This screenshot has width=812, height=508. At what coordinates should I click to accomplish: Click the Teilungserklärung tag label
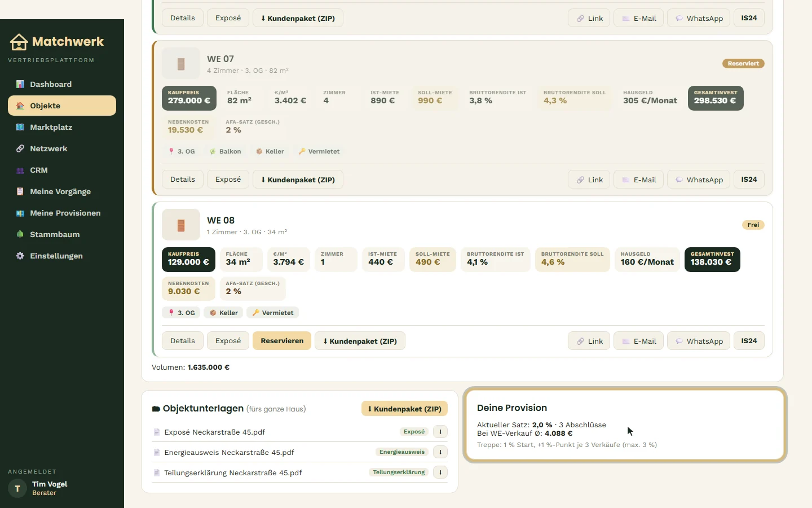point(399,472)
